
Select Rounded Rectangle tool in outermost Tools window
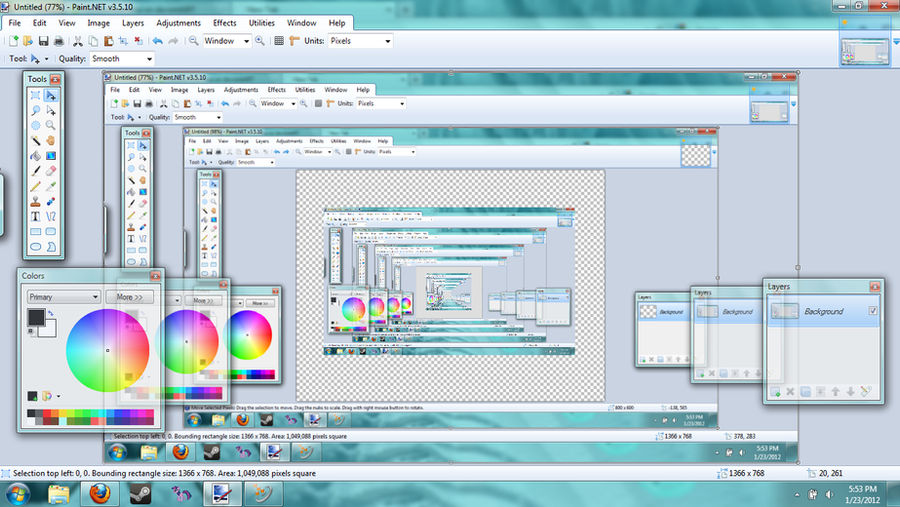click(x=51, y=231)
